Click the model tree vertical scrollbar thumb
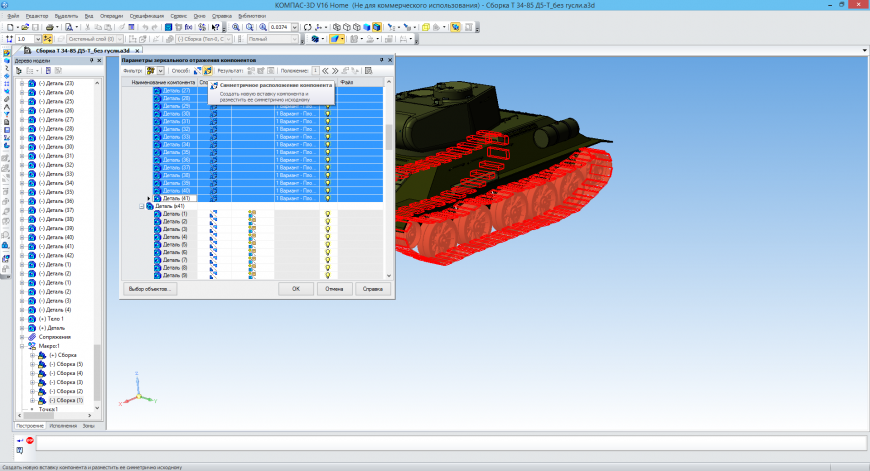870x471 pixels. point(97,372)
